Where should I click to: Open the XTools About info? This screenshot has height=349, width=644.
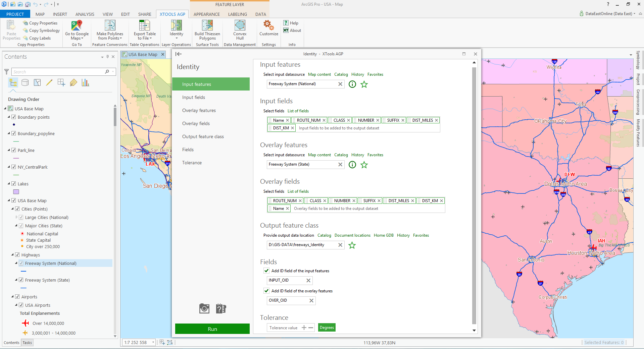click(x=292, y=31)
